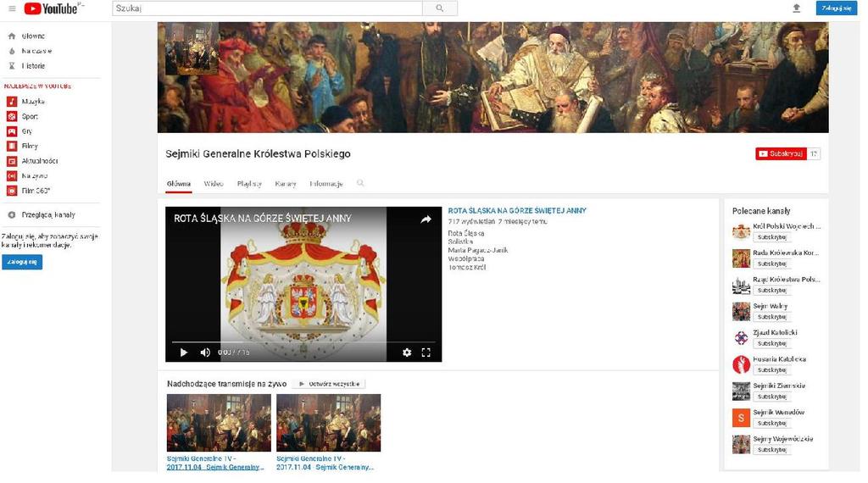This screenshot has width=868, height=483.
Task: Enter fullscreen mode in player
Action: tap(426, 353)
